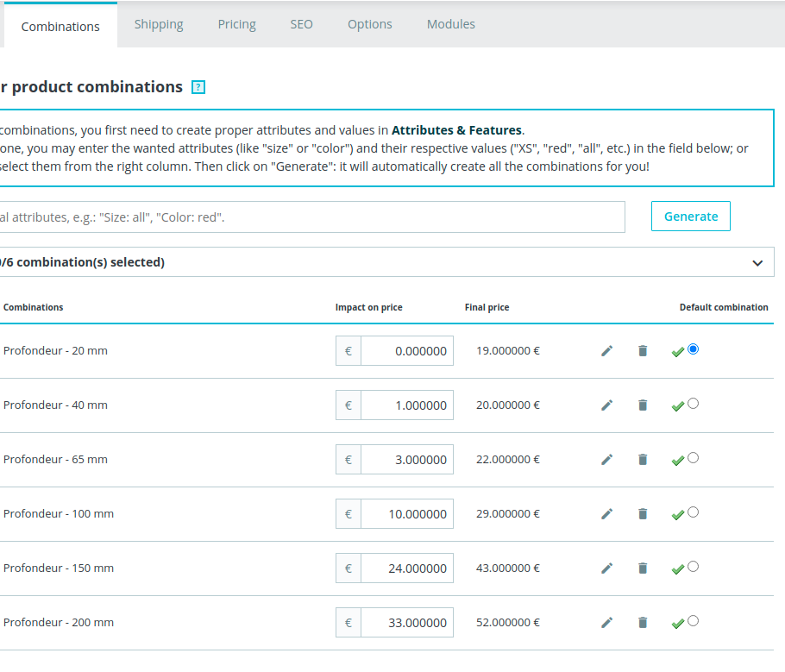The height and width of the screenshot is (672, 785).
Task: Open help icon beside product combinations heading
Action: tap(198, 87)
